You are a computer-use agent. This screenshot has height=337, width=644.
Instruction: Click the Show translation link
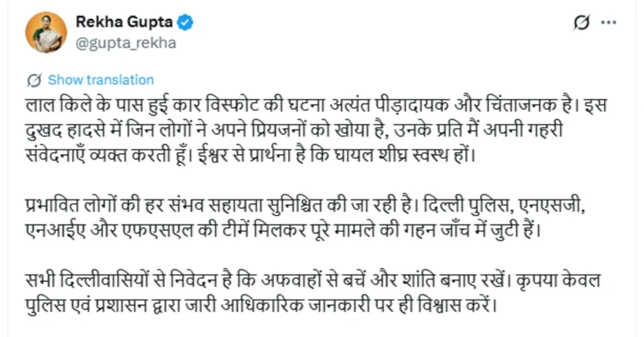point(101,80)
